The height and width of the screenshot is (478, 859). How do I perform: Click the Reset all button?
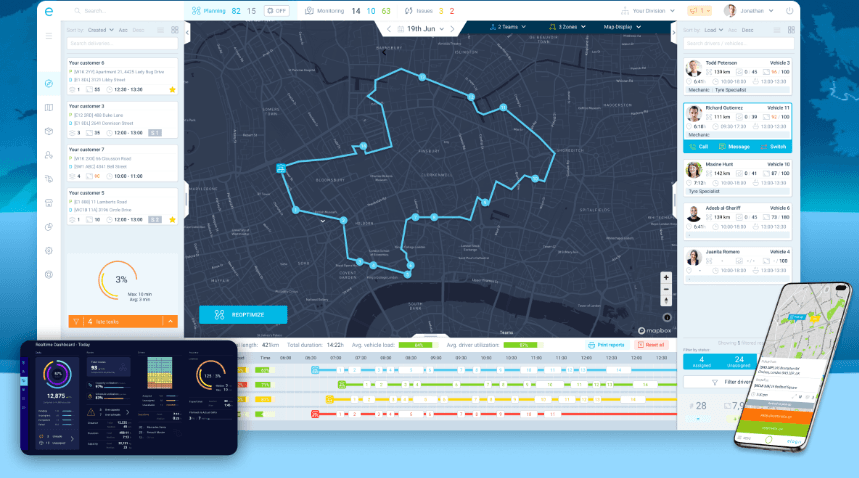pos(651,345)
